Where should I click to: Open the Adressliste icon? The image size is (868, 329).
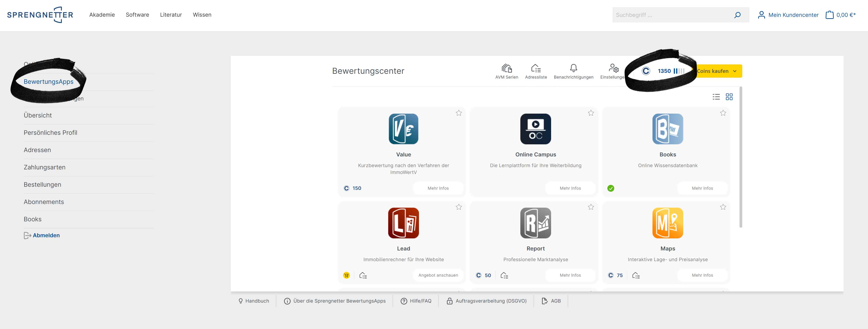pyautogui.click(x=536, y=68)
